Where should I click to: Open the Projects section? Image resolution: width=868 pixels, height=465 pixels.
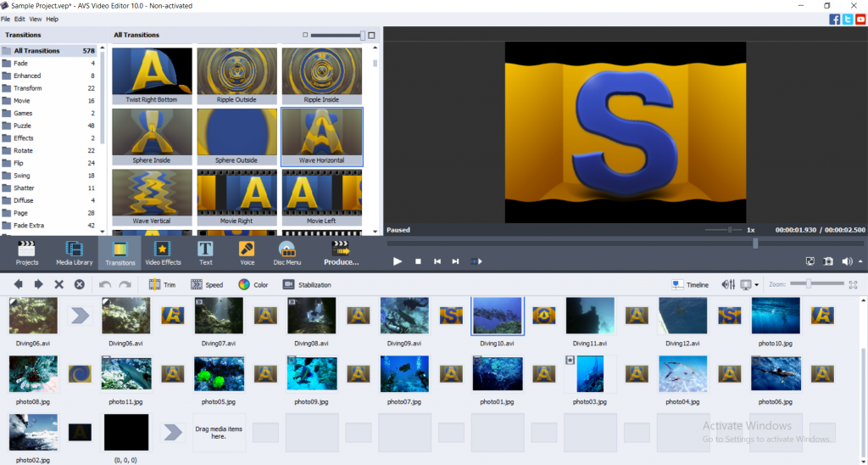[x=27, y=252]
